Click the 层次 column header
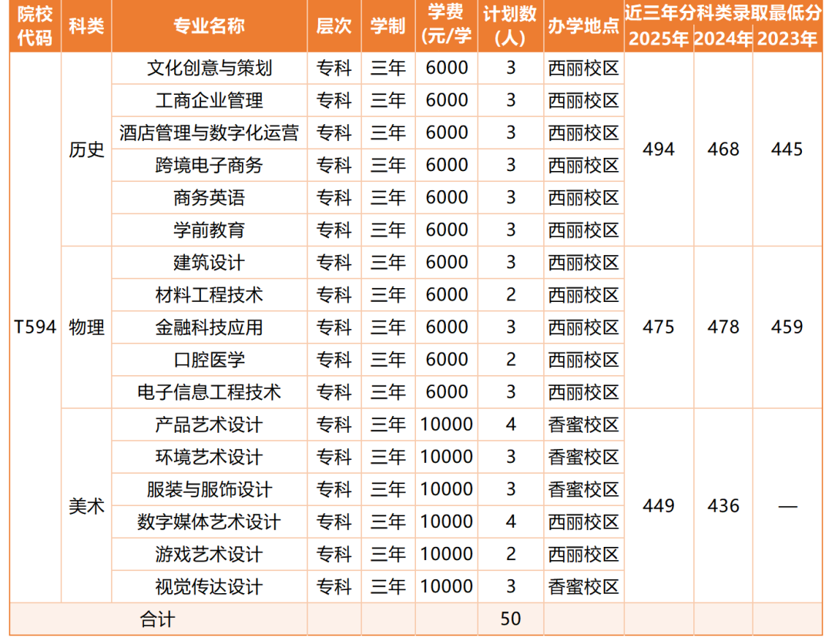This screenshot has width=832, height=644. [x=334, y=25]
